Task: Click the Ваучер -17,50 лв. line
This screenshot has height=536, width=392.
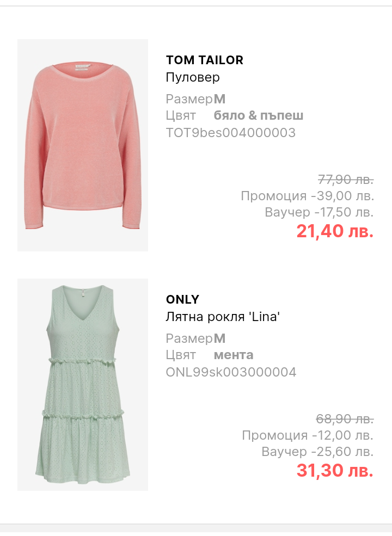Action: click(x=319, y=212)
